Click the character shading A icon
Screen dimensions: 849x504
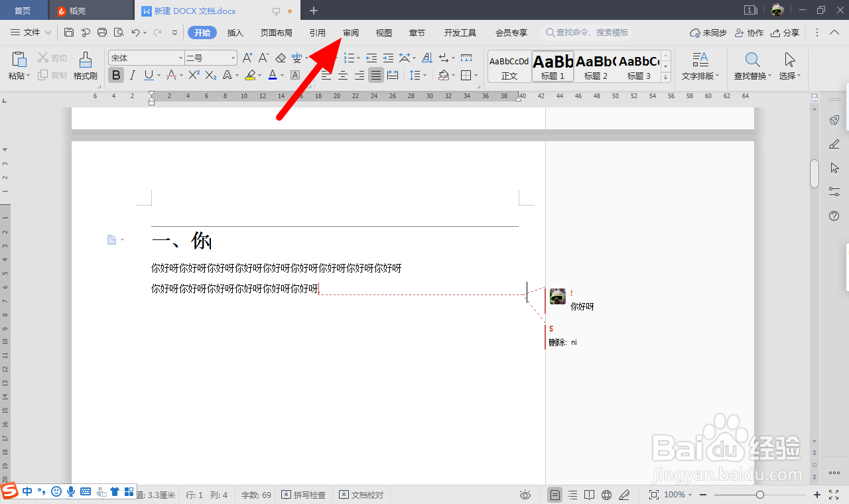(295, 75)
